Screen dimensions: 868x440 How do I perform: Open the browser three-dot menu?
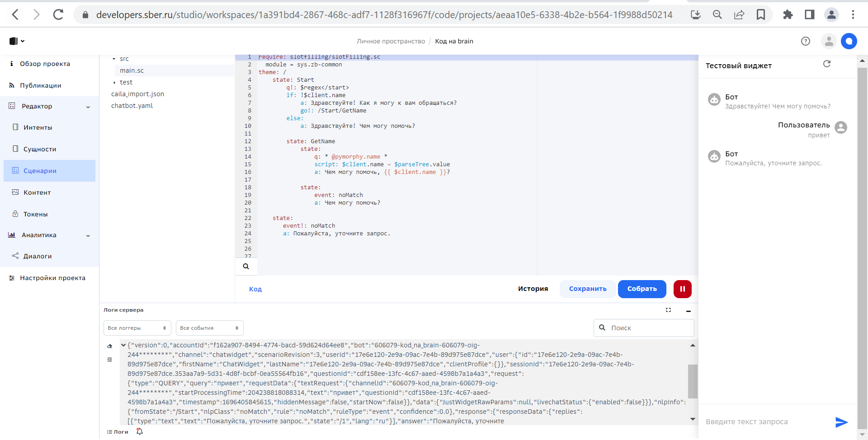853,15
